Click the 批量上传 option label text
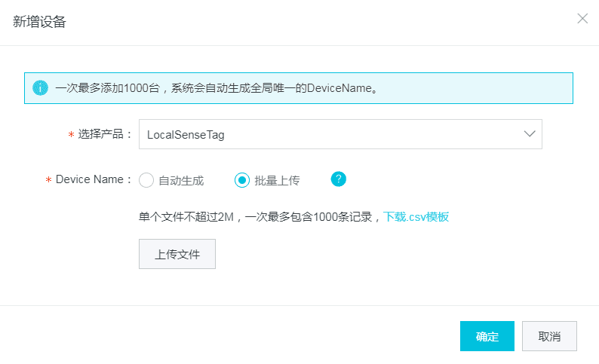 tap(277, 180)
